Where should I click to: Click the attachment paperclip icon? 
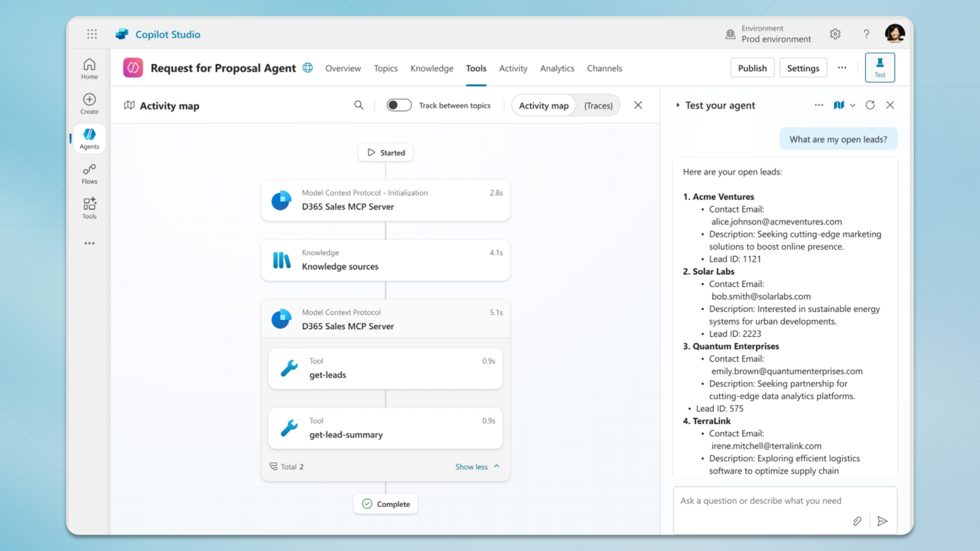(857, 521)
